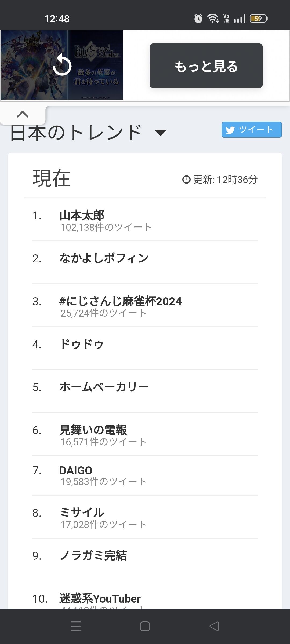
Task: Expand the 日本のトレンド dropdown arrow
Action: pyautogui.click(x=161, y=132)
